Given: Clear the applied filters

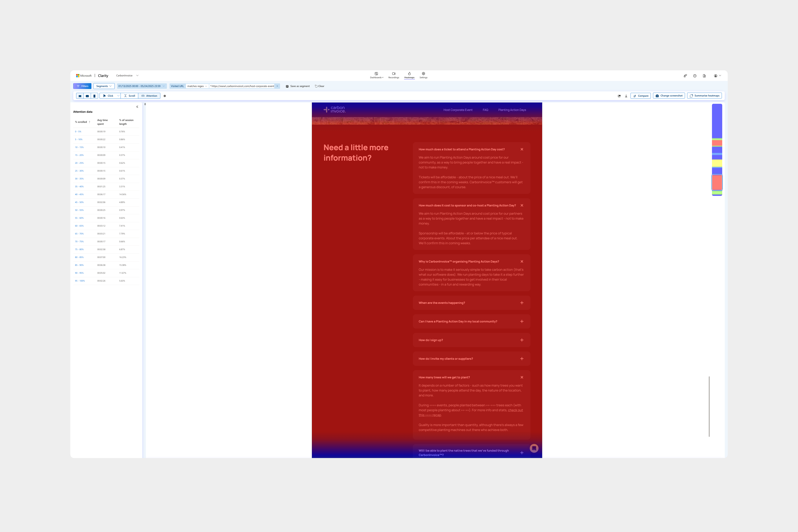Looking at the screenshot, I should (x=319, y=86).
